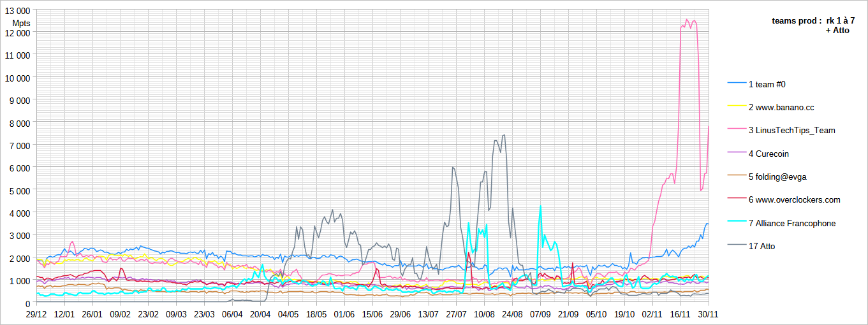Image resolution: width=868 pixels, height=325 pixels.
Task: Click the 'Mpts' y-axis unit label
Action: [x=21, y=23]
